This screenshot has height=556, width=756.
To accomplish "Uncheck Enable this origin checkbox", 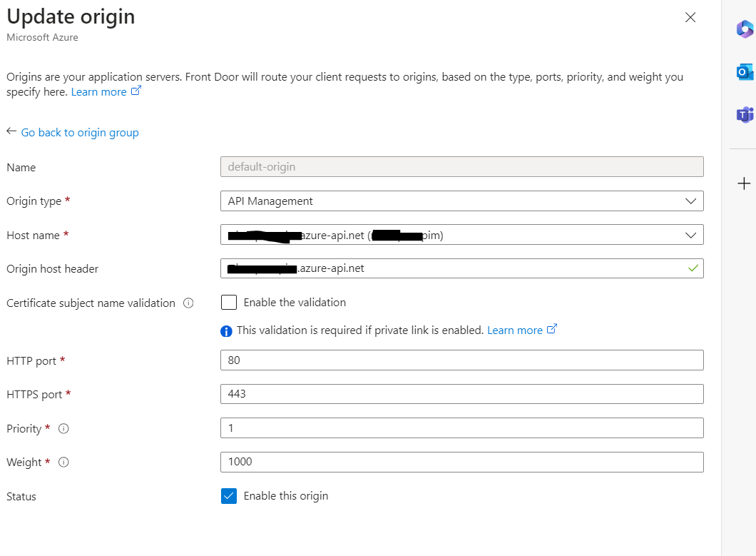I will tap(228, 496).
